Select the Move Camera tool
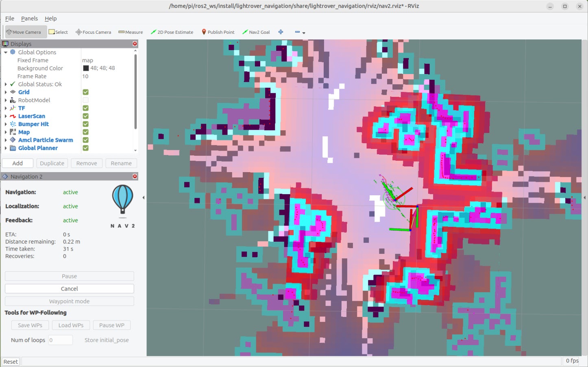 click(24, 32)
